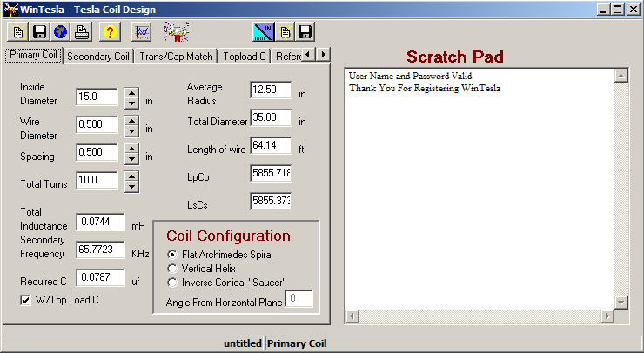This screenshot has height=353, width=644.
Task: Click the Total Inductance value field
Action: [101, 222]
